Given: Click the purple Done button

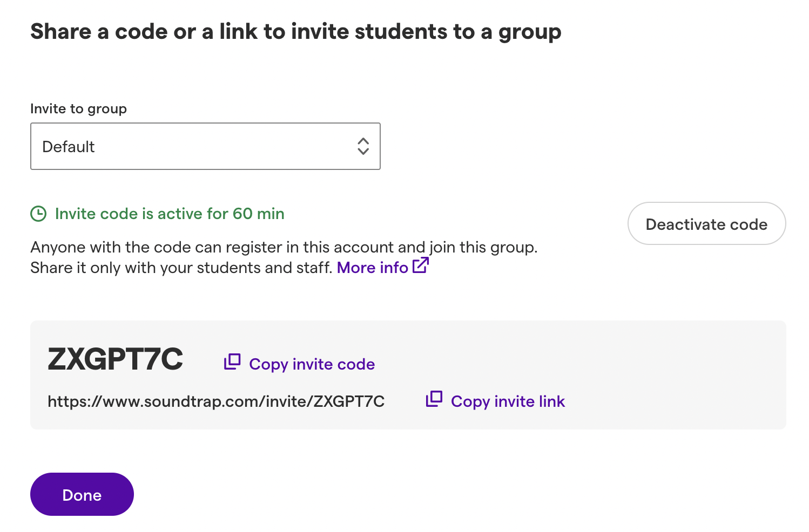Looking at the screenshot, I should pos(82,494).
